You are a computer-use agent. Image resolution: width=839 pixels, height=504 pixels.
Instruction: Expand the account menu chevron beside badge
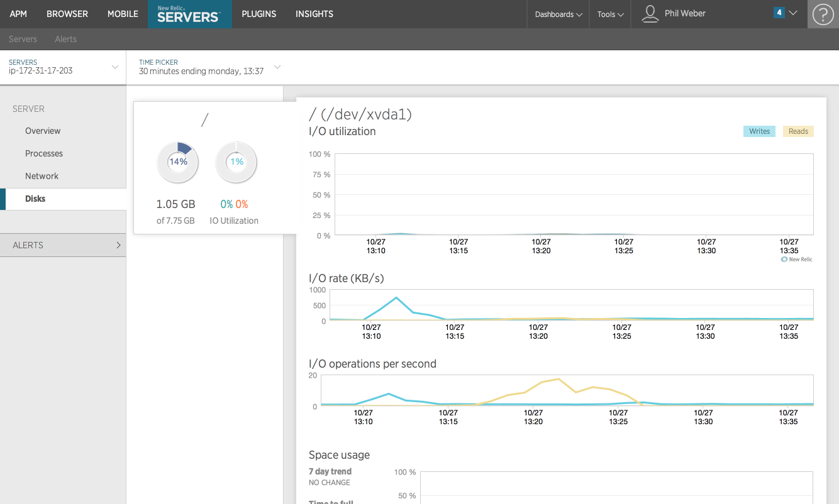pos(793,13)
